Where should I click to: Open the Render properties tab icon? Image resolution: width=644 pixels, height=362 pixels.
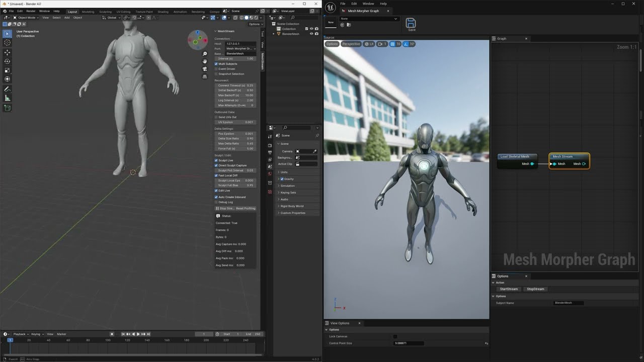(270, 145)
